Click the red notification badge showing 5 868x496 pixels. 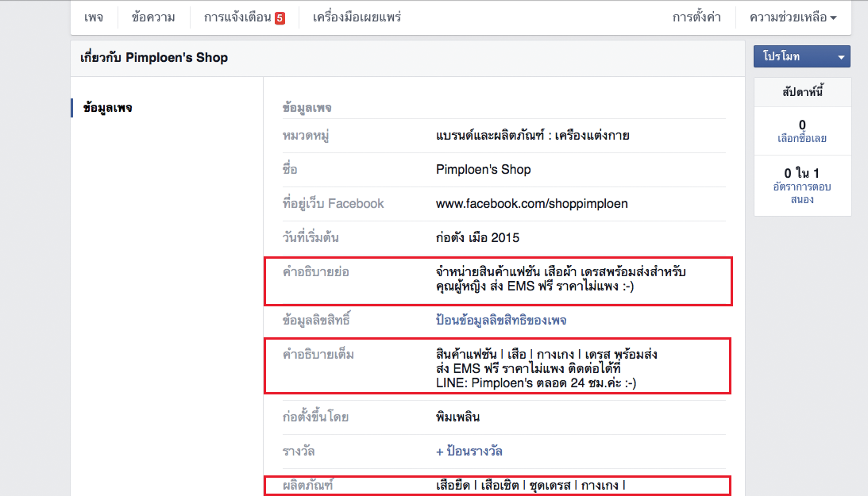[x=280, y=18]
